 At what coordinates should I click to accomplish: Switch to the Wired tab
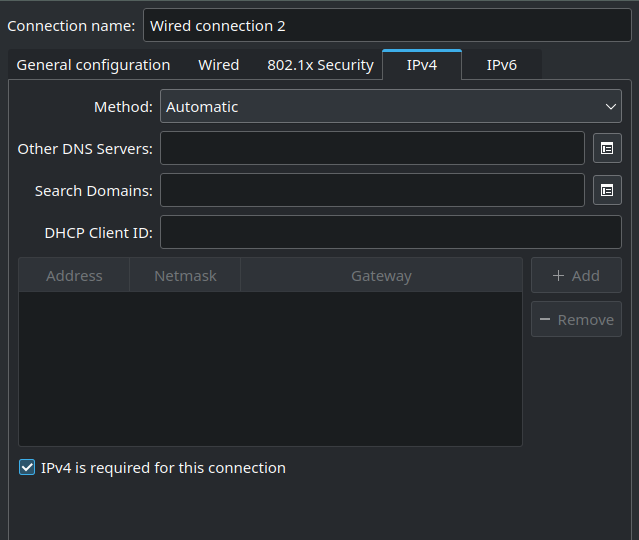pos(219,65)
